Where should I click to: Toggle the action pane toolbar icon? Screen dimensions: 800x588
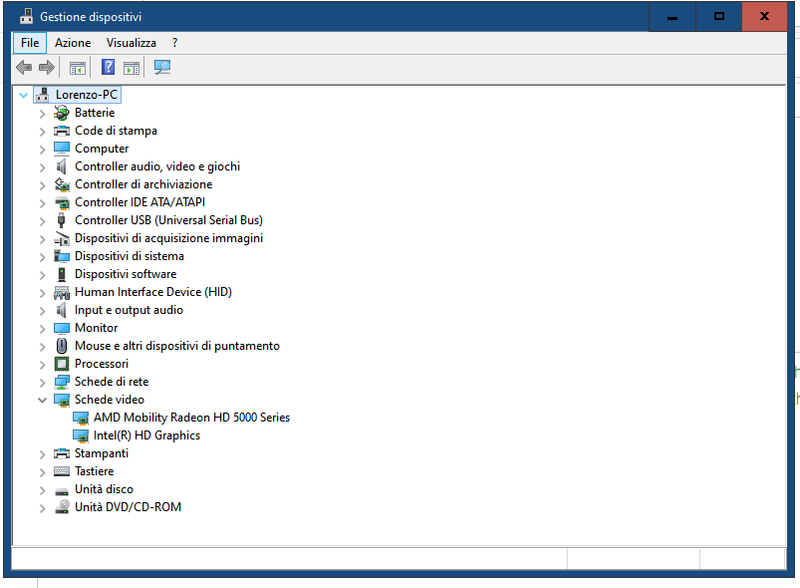[131, 68]
